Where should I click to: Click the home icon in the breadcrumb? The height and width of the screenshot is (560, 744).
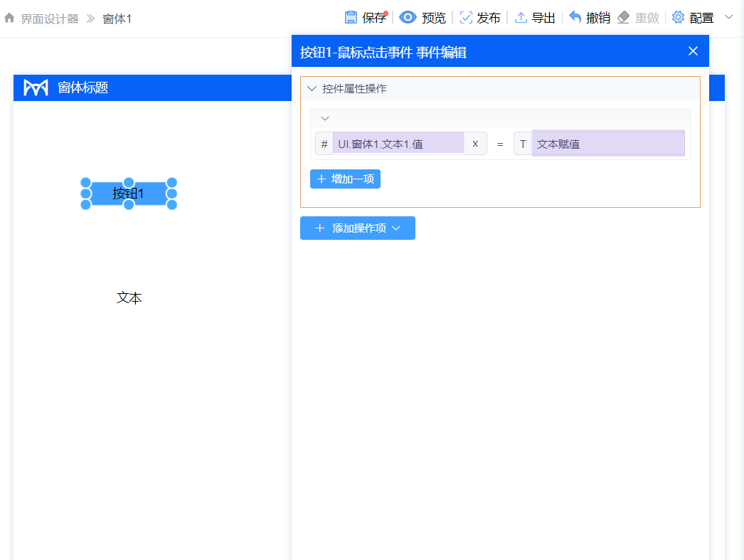click(10, 18)
